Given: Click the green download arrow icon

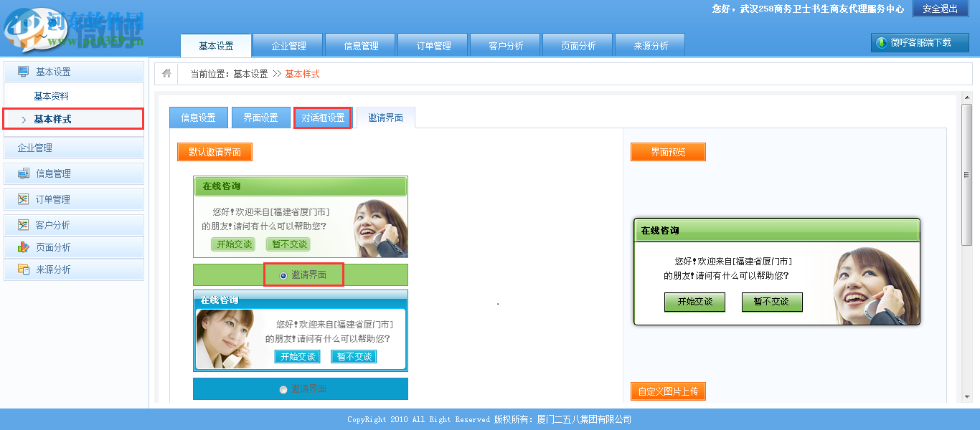Looking at the screenshot, I should pyautogui.click(x=881, y=43).
